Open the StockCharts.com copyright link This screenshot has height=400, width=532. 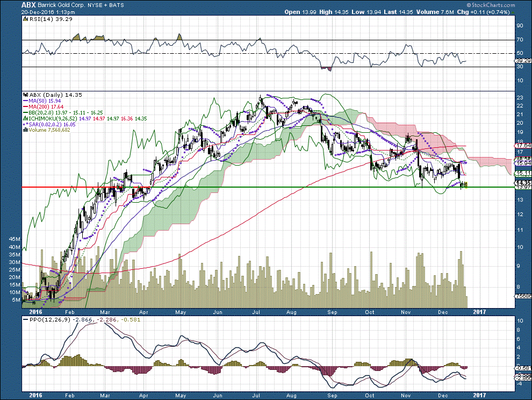click(491, 5)
